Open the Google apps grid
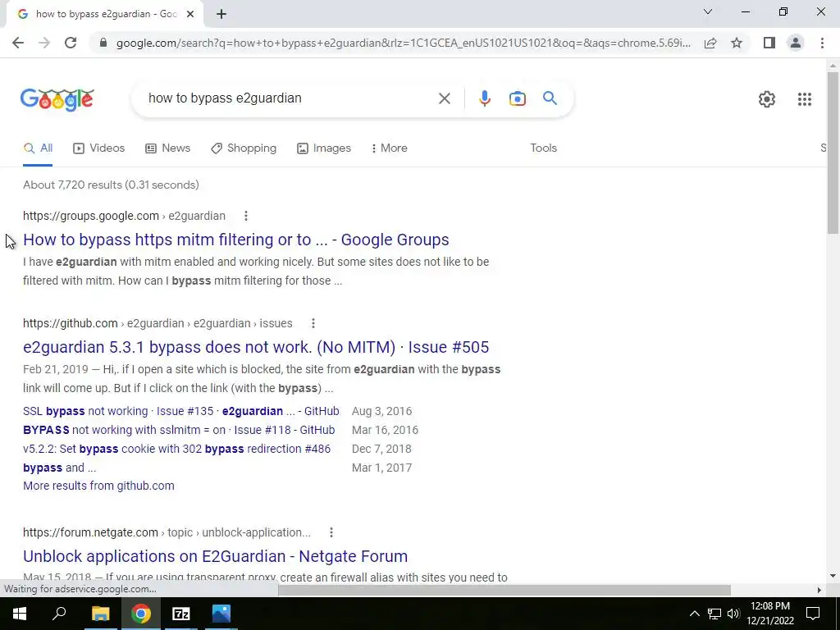 [x=804, y=99]
